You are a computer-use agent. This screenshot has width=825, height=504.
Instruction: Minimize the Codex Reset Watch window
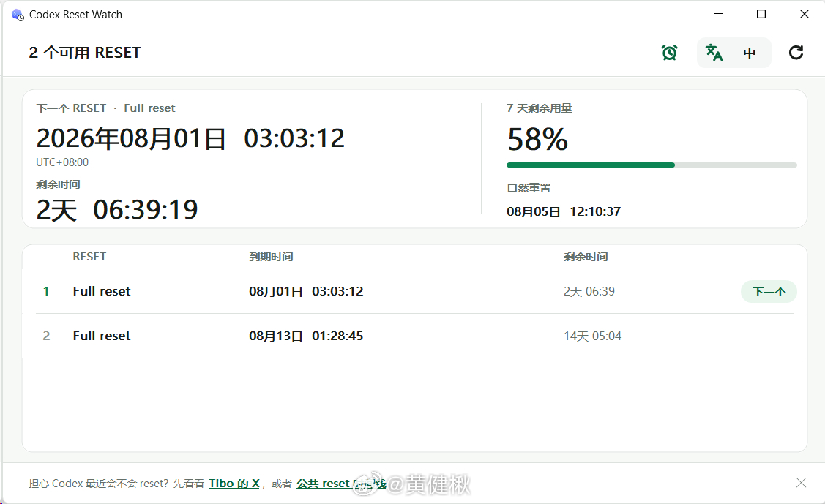(719, 14)
